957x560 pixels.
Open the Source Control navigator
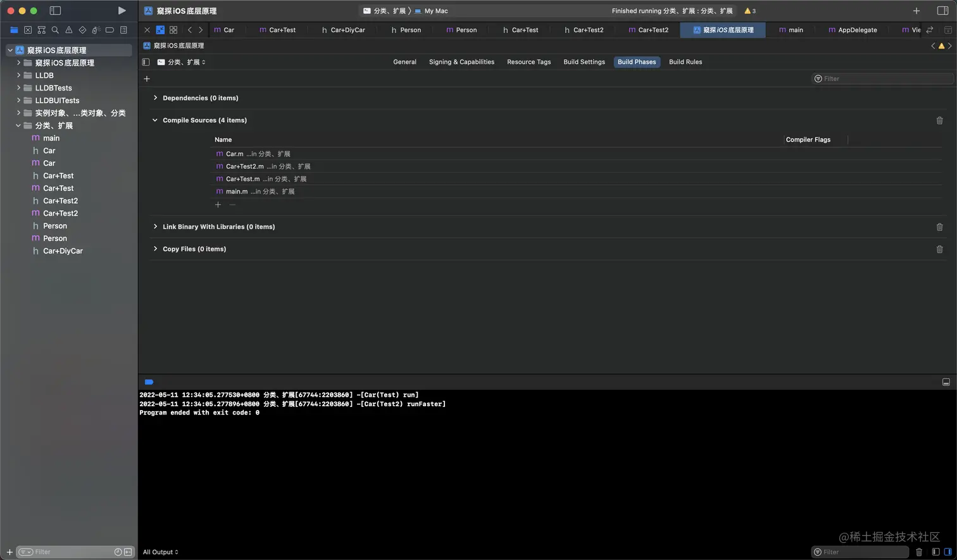pos(28,30)
